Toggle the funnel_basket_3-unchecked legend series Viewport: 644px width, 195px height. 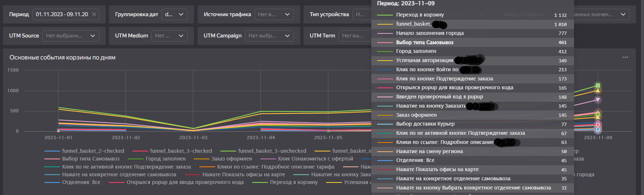tap(263, 151)
